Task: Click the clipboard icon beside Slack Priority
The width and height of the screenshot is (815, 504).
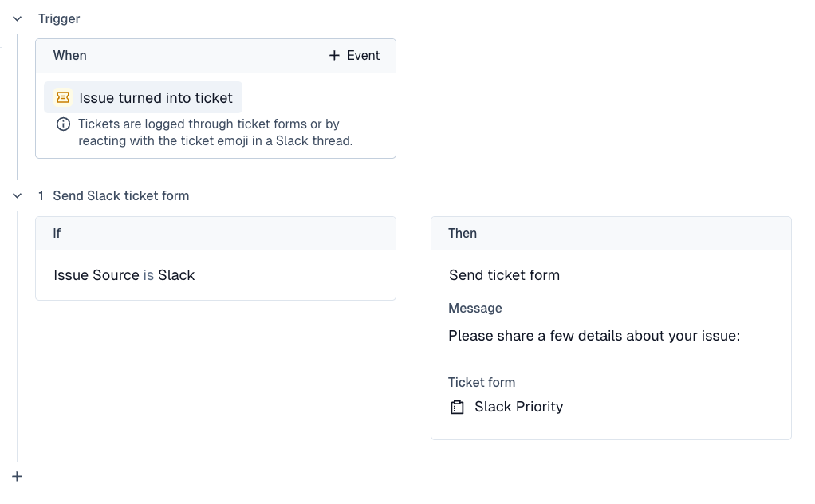Action: click(x=457, y=407)
